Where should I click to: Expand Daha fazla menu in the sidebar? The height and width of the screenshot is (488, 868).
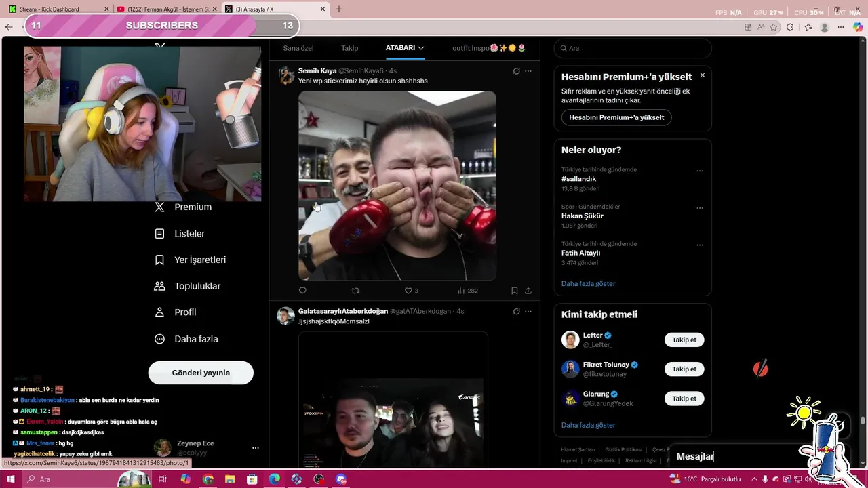[x=186, y=339]
